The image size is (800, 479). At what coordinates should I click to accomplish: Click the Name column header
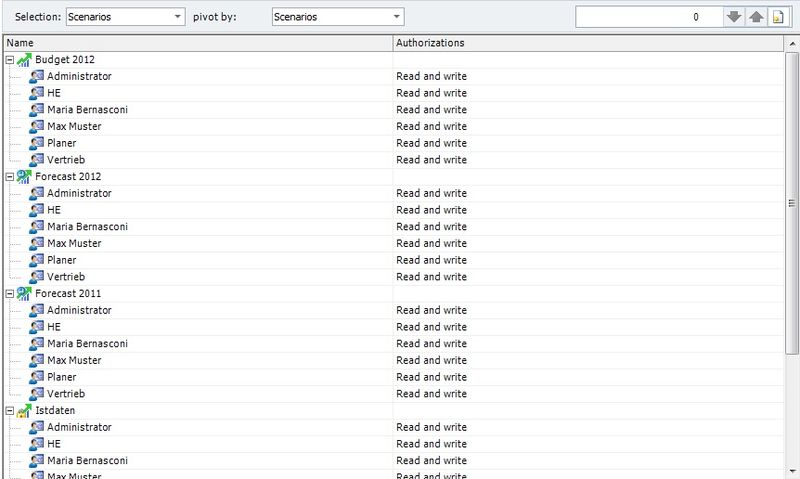[x=198, y=43]
